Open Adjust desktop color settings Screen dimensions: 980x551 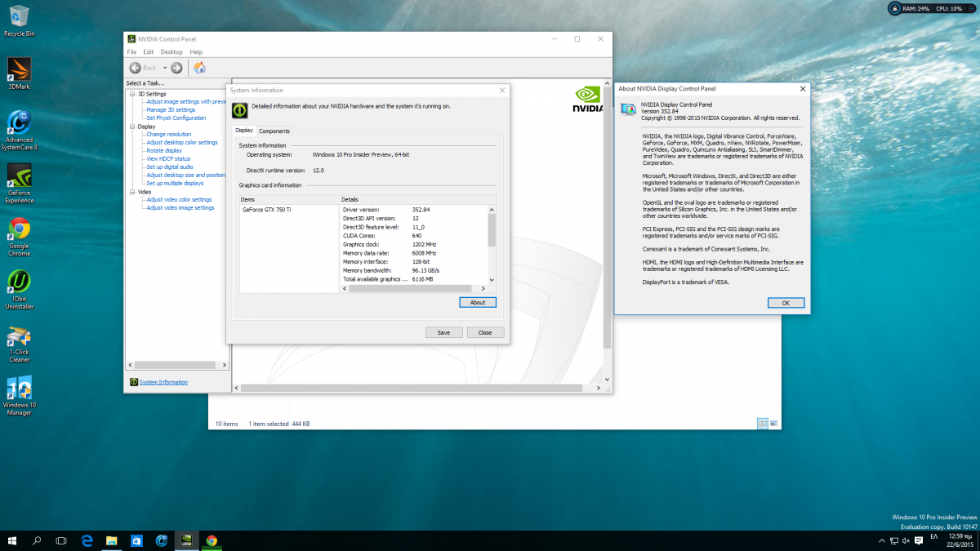click(182, 142)
